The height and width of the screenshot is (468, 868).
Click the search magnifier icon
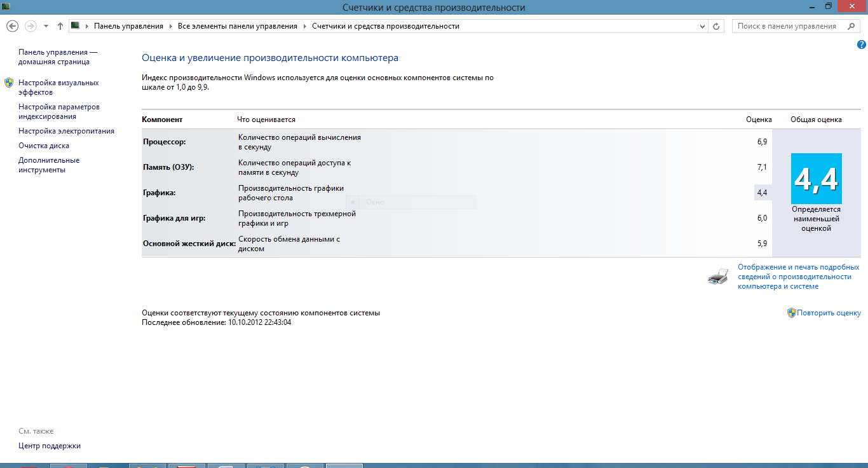[851, 26]
